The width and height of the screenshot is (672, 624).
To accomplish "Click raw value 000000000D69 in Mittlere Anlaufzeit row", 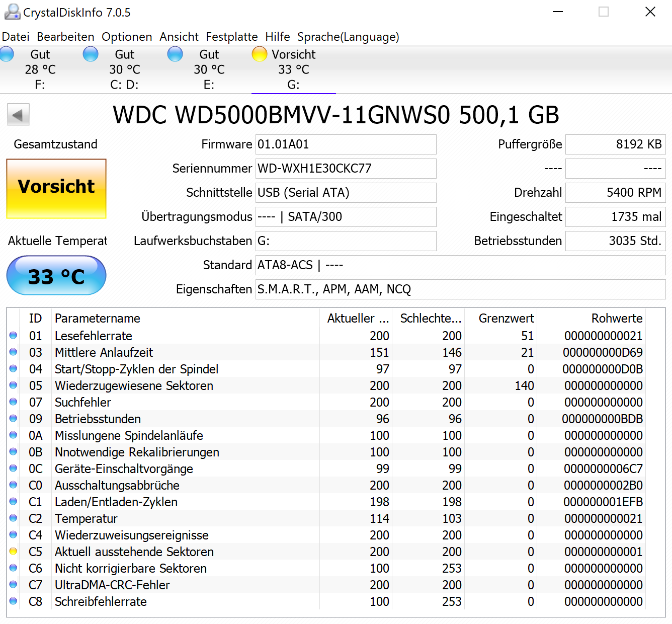I will pos(603,352).
